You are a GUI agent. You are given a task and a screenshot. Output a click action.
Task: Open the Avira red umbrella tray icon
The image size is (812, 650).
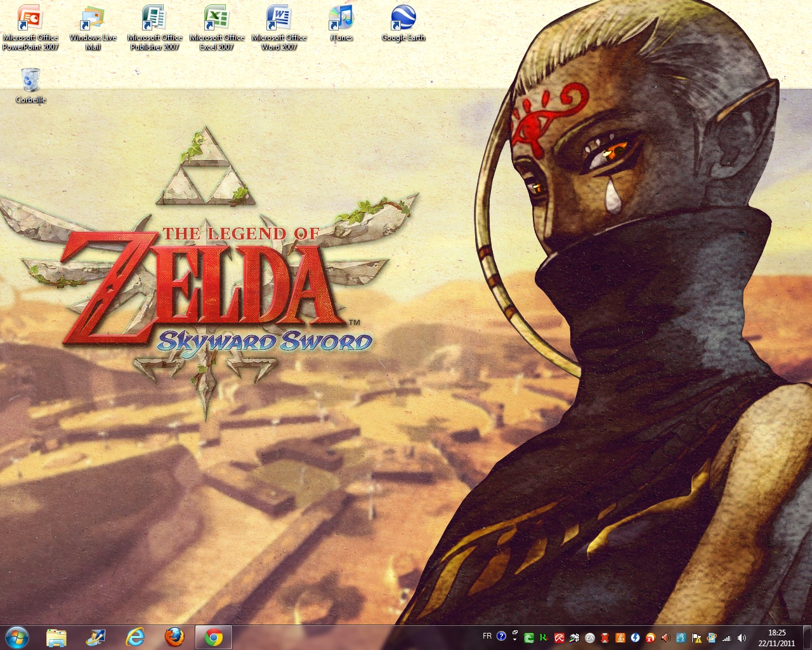point(560,638)
